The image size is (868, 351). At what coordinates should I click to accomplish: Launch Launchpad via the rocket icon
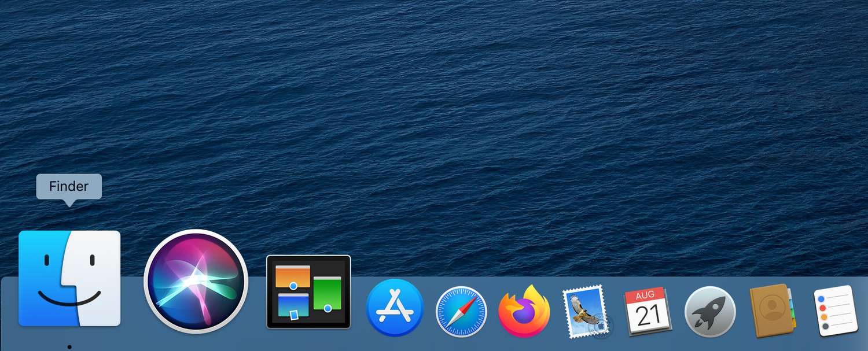(710, 312)
